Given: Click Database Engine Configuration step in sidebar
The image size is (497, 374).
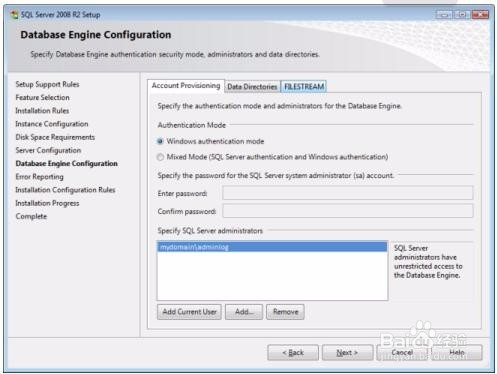Looking at the screenshot, I should 66,163.
